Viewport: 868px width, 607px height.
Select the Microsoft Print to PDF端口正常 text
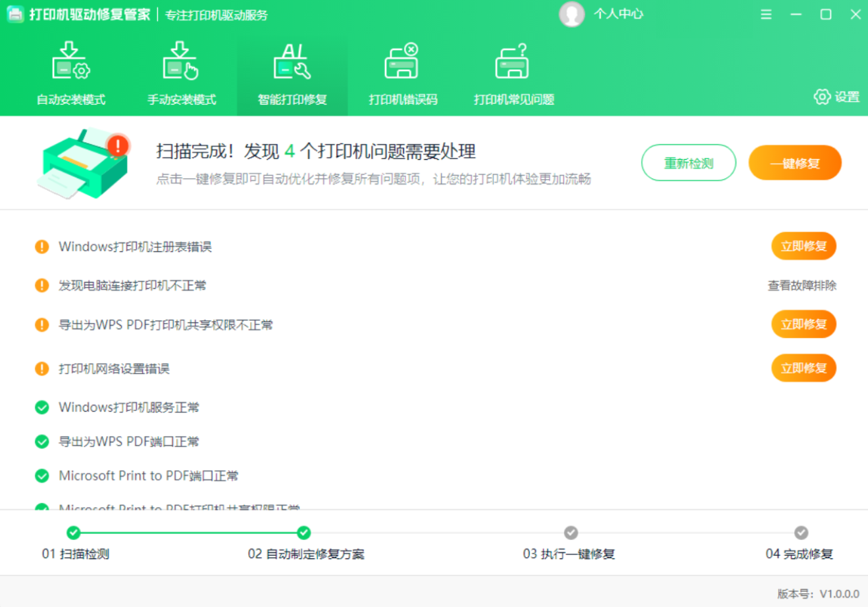click(x=149, y=476)
